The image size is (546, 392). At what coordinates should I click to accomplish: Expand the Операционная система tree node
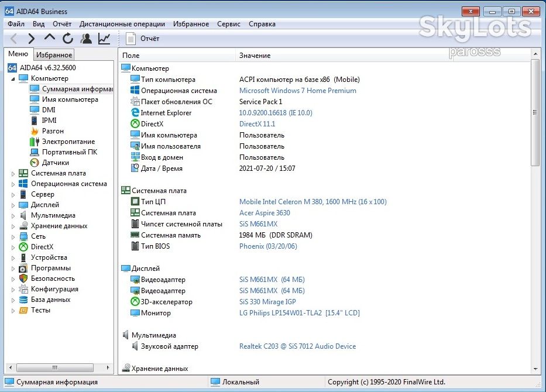point(13,184)
